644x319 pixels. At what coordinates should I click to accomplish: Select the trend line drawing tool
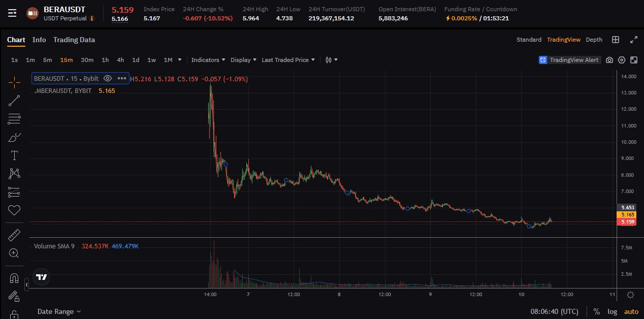[14, 101]
